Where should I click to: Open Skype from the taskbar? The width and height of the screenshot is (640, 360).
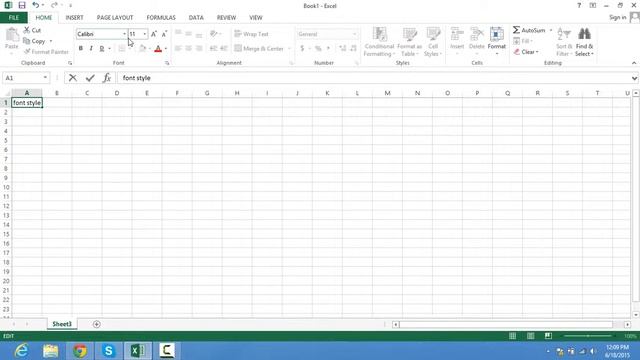pyautogui.click(x=109, y=351)
